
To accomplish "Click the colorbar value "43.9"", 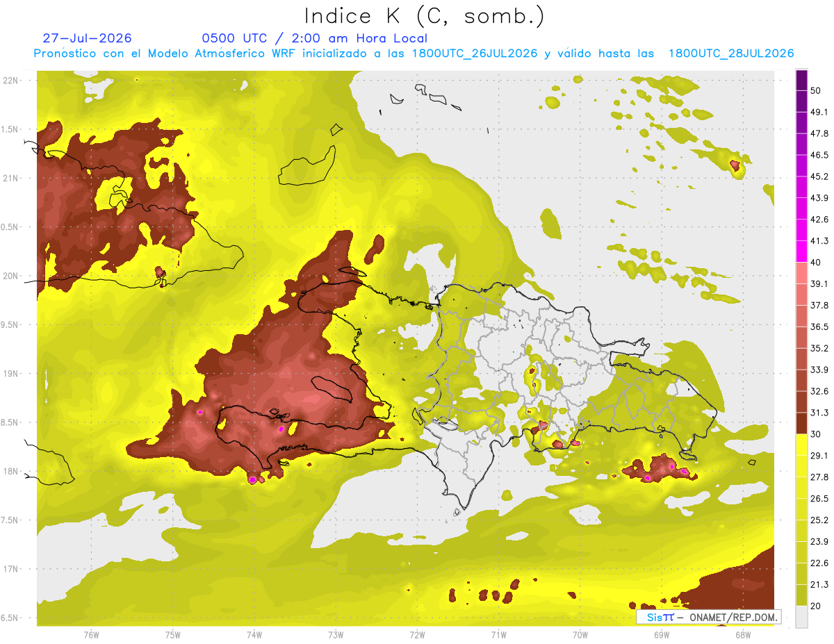I will (819, 198).
